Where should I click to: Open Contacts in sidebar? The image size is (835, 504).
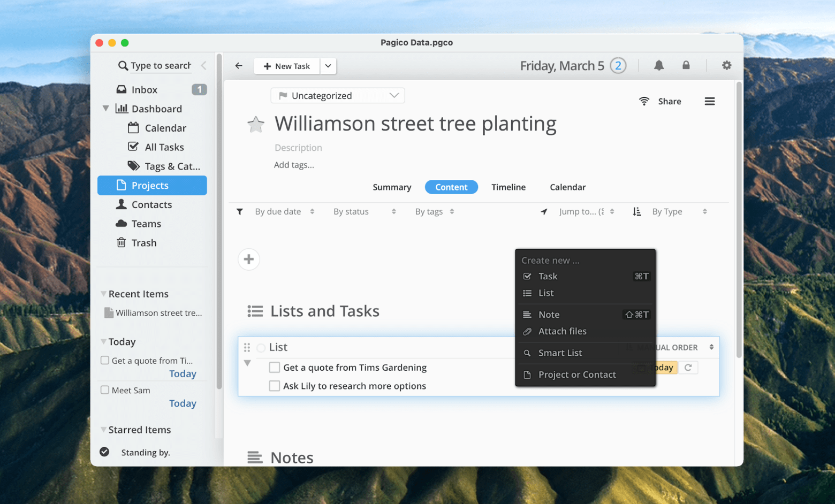coord(152,204)
